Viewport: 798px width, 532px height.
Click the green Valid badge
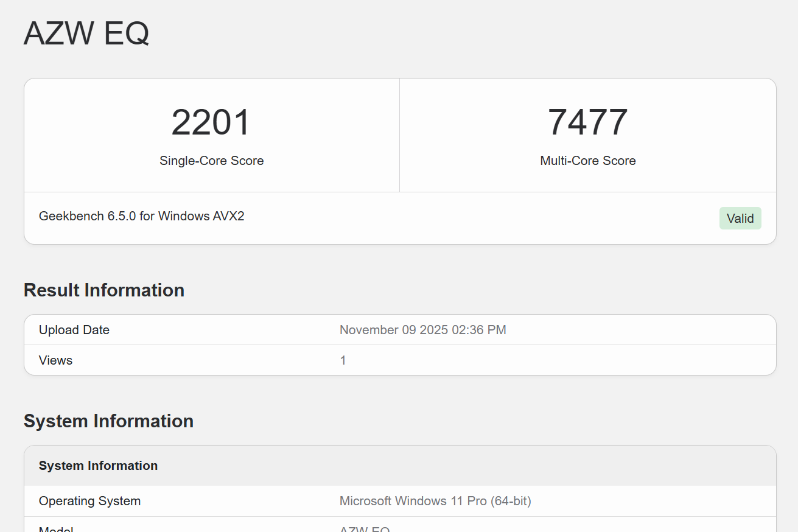tap(740, 219)
